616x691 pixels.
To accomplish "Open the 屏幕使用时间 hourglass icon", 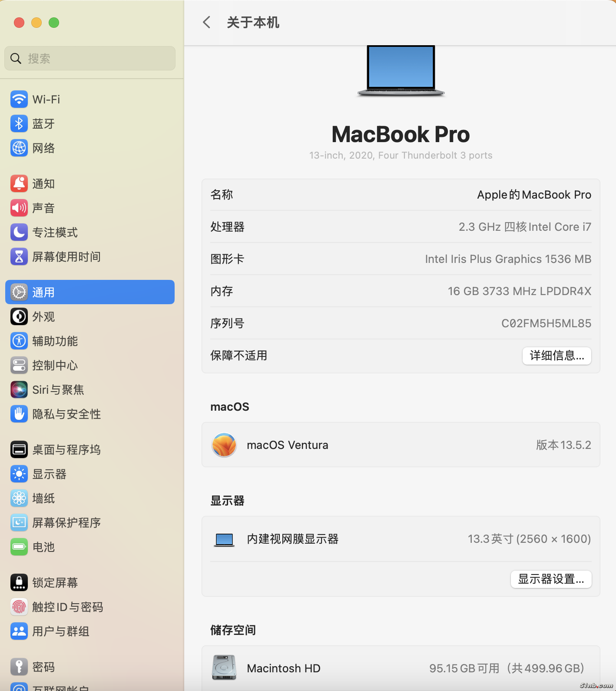I will (x=19, y=257).
